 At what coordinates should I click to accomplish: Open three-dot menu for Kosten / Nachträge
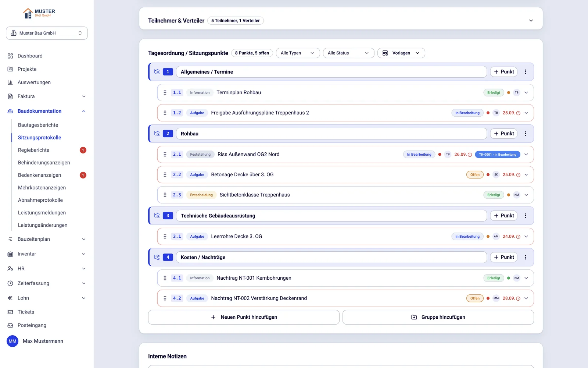click(526, 257)
